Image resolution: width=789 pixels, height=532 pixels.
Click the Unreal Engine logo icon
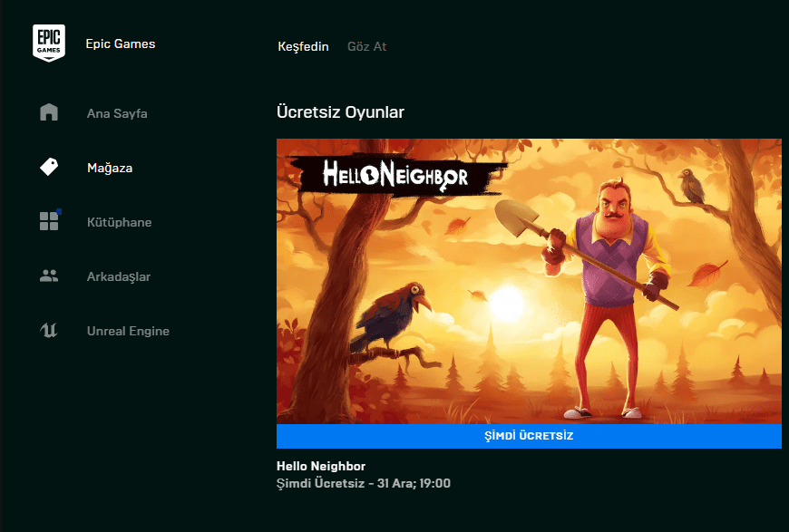click(x=49, y=331)
